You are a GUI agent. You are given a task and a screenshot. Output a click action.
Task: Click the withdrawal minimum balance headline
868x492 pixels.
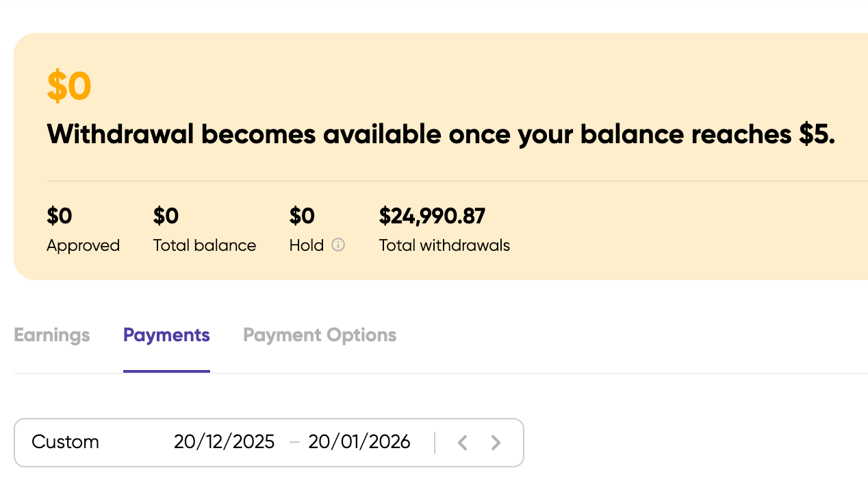(x=441, y=134)
